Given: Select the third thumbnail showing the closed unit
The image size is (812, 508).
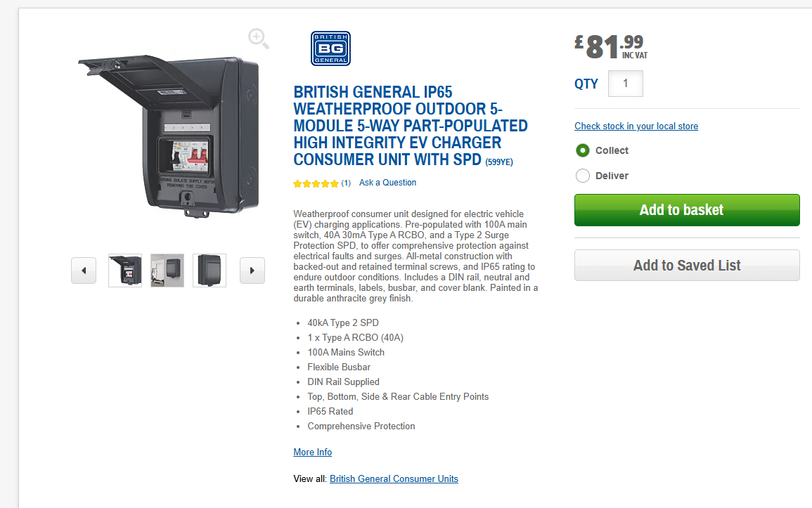Looking at the screenshot, I should pos(210,271).
